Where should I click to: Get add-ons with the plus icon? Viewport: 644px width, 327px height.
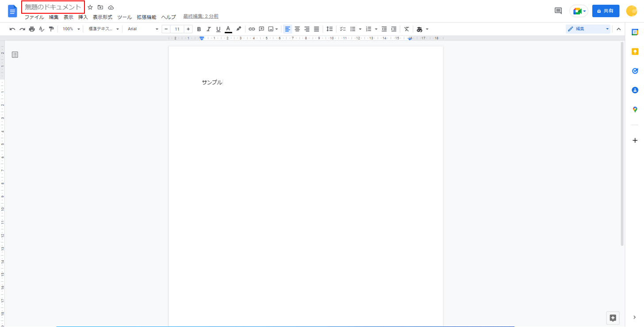(x=635, y=140)
